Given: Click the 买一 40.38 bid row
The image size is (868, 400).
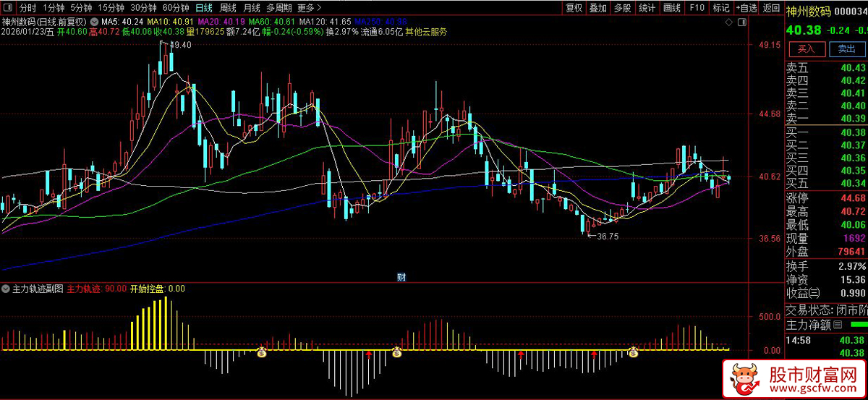Looking at the screenshot, I should click(826, 132).
